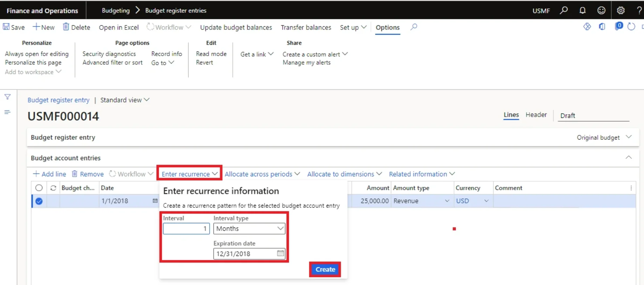The height and width of the screenshot is (285, 644).
Task: Click Update budget balances
Action: pyautogui.click(x=236, y=27)
